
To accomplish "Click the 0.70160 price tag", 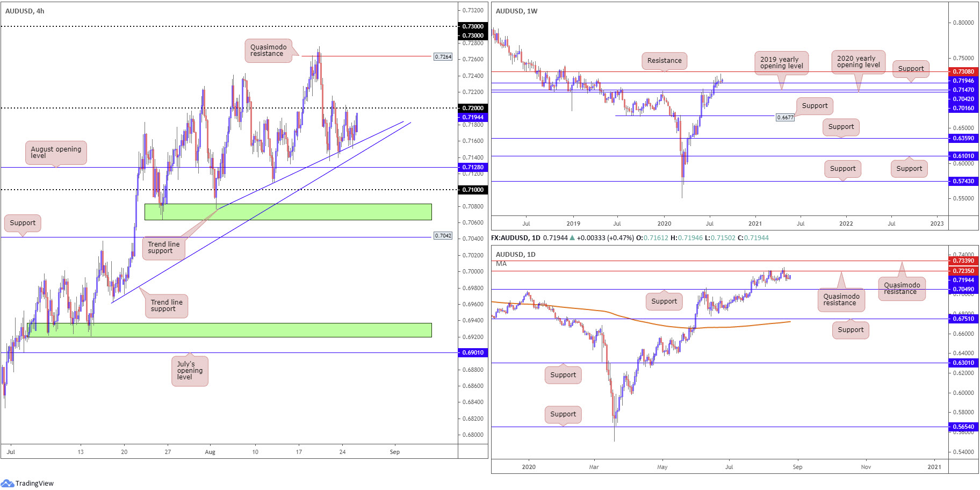I will pyautogui.click(x=963, y=108).
